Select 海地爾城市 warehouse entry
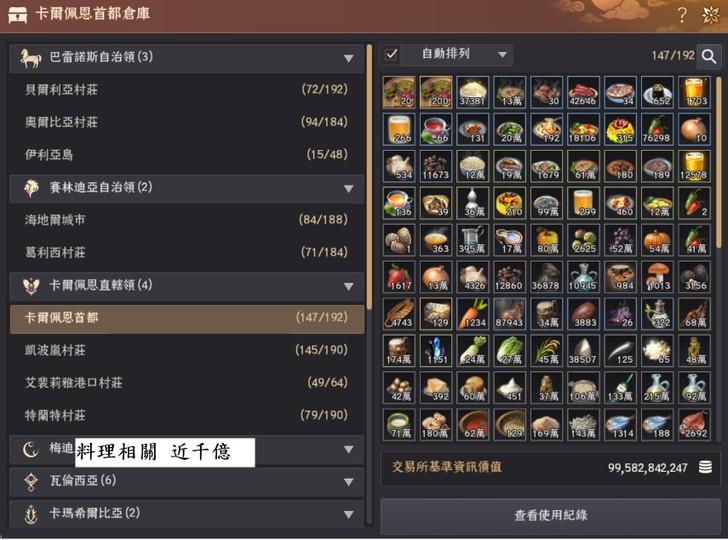728x540 pixels. click(x=187, y=220)
